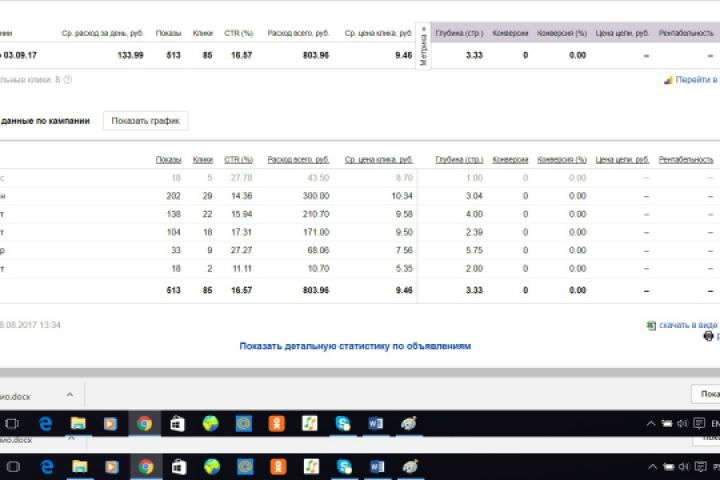Sort lower table by Показы column
The image size is (720, 480).
coord(169,159)
